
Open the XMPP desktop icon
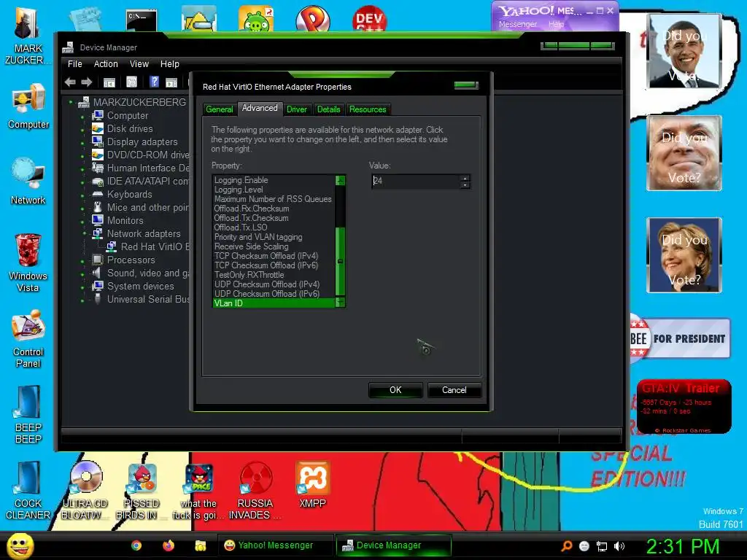pos(312,485)
